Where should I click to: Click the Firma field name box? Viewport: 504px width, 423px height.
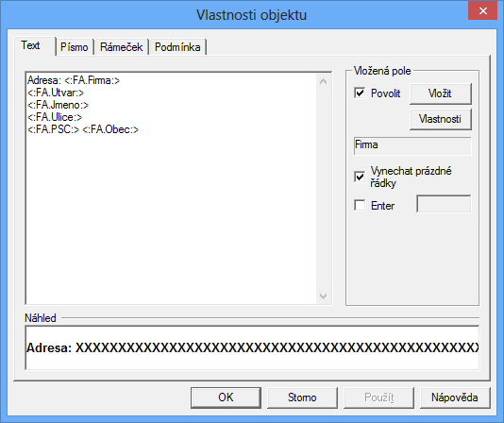(x=412, y=145)
